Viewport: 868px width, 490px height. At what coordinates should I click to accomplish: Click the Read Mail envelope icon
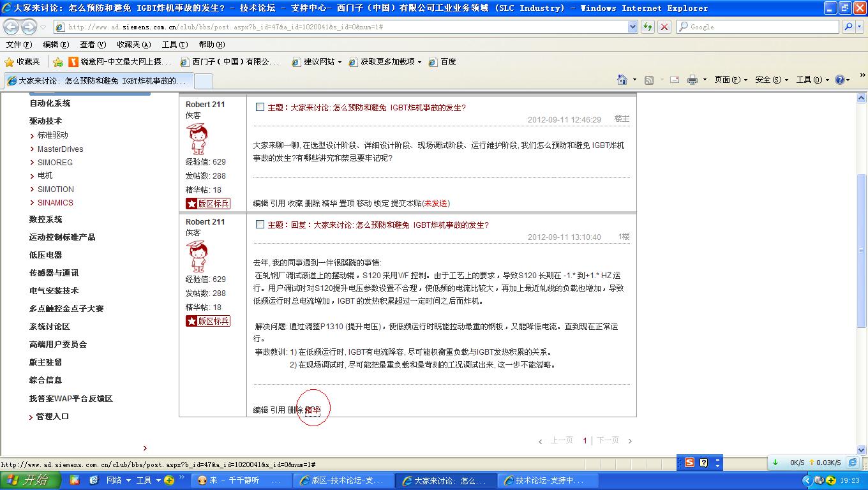[674, 80]
